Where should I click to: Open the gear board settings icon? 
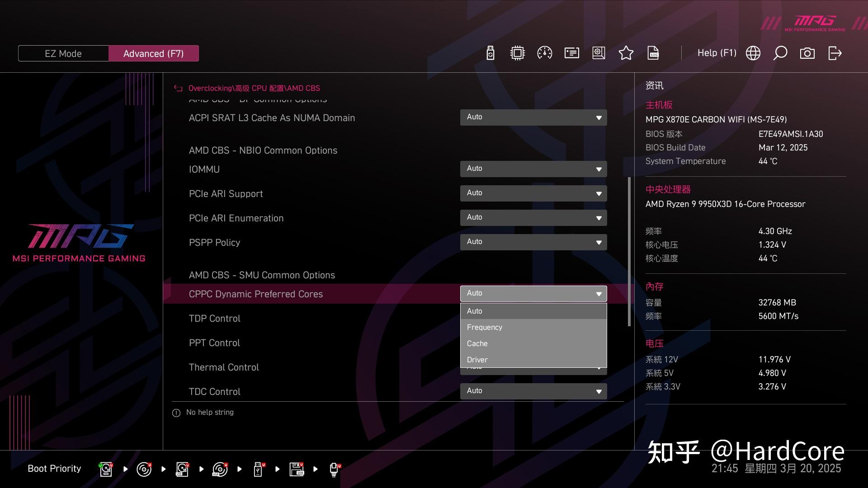coord(599,53)
